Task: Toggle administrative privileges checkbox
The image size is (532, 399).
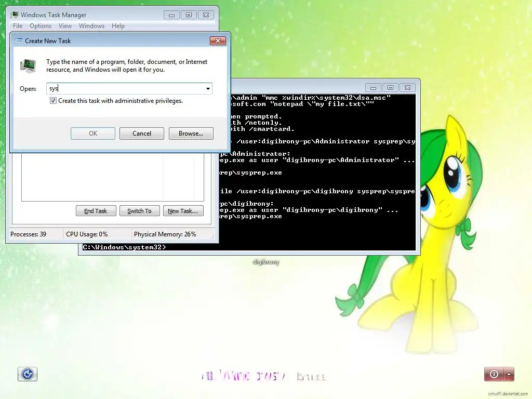Action: click(54, 100)
